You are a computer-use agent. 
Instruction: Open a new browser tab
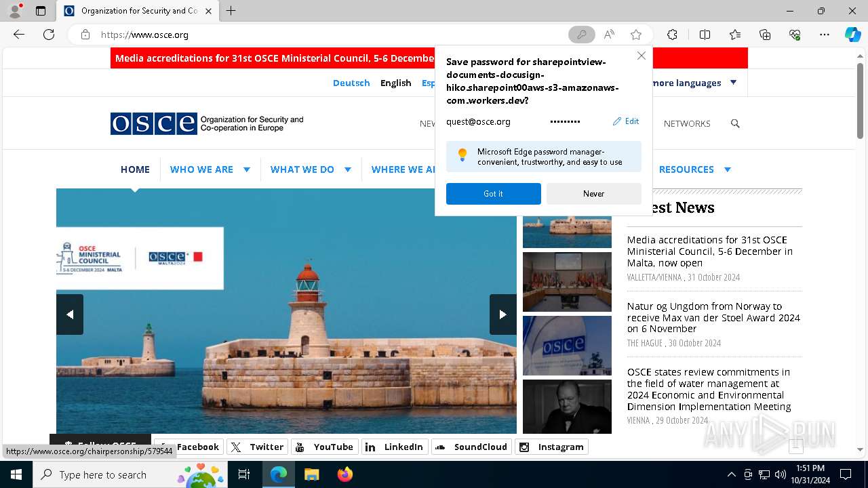(x=231, y=11)
